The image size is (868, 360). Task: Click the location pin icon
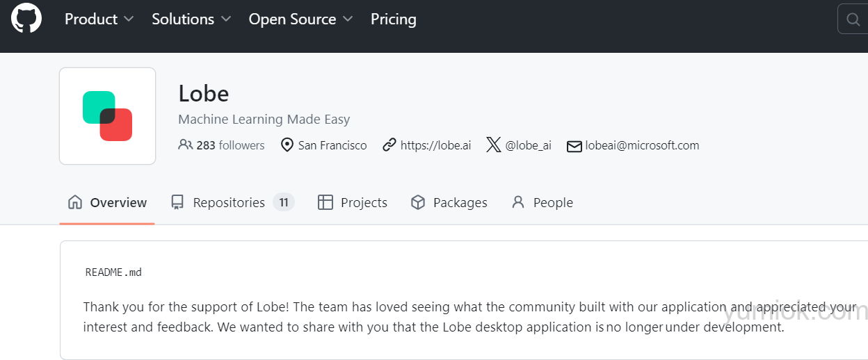[287, 145]
